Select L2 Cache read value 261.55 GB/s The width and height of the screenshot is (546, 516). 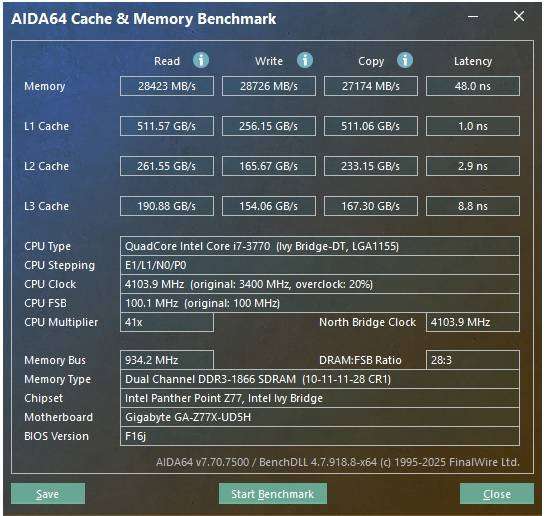coord(167,166)
